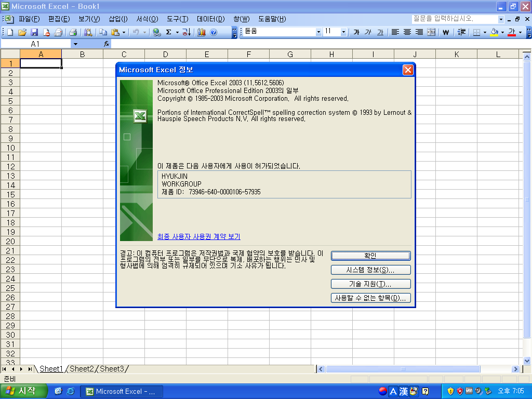This screenshot has height=399, width=532.
Task: Open Korean IME 漢 Hanja conversion icon
Action: [403, 392]
